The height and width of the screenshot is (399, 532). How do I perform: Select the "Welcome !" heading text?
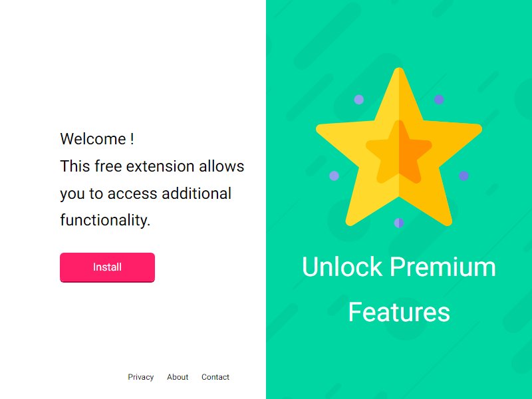(97, 139)
